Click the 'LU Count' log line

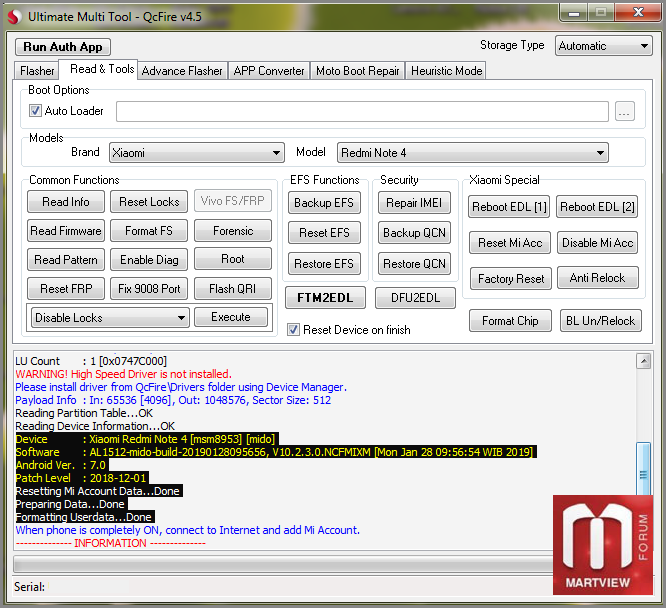pos(91,361)
